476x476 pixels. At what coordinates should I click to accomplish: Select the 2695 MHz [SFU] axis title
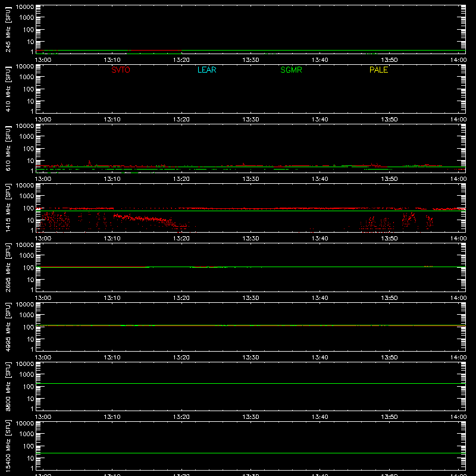pyautogui.click(x=8, y=267)
